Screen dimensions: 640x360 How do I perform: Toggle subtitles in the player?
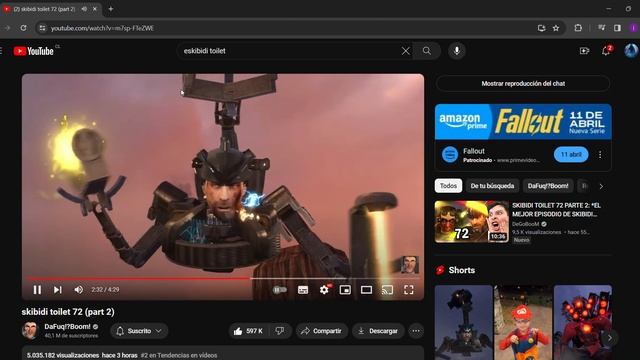click(303, 290)
